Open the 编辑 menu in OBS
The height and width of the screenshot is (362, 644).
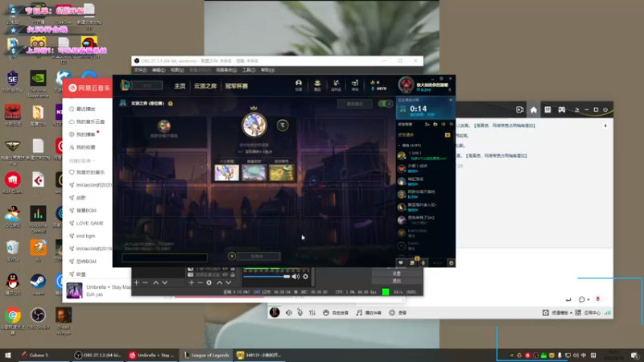pos(159,70)
